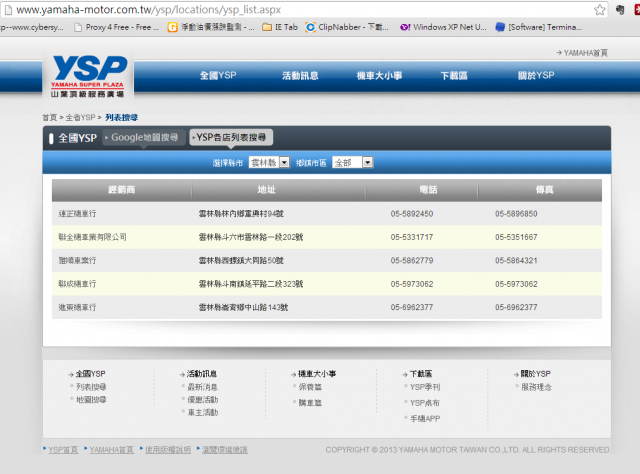Open the bookmark with orange G icon

click(211, 27)
